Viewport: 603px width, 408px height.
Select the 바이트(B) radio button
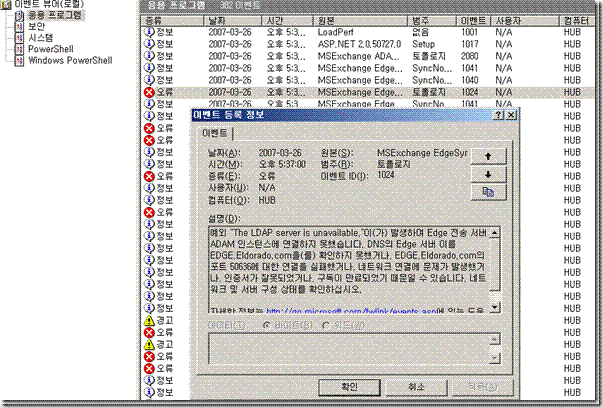pos(267,325)
